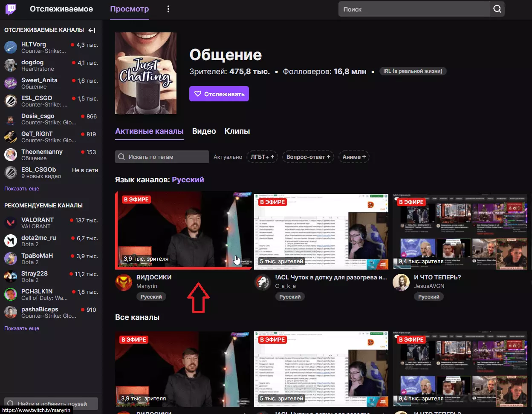Open the 9,4 тыс. stream thumbnail under Все каналы
532x414 pixels.
pos(460,369)
